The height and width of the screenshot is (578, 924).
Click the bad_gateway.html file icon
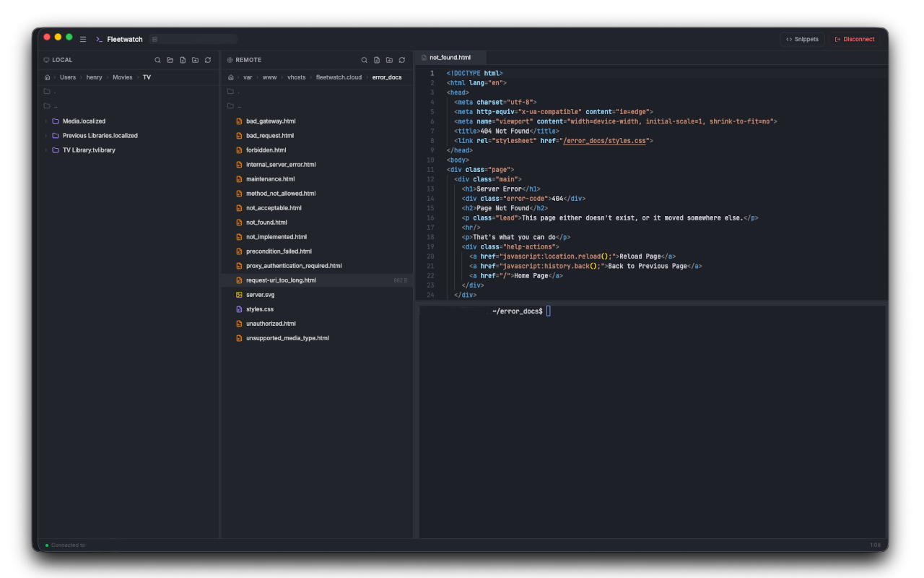click(x=239, y=121)
